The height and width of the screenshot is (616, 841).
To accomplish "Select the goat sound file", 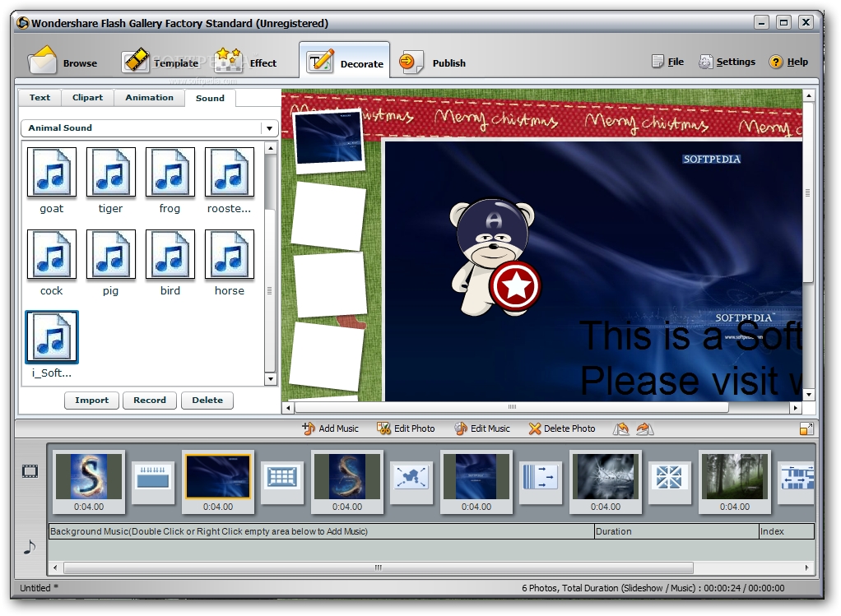I will pyautogui.click(x=52, y=181).
